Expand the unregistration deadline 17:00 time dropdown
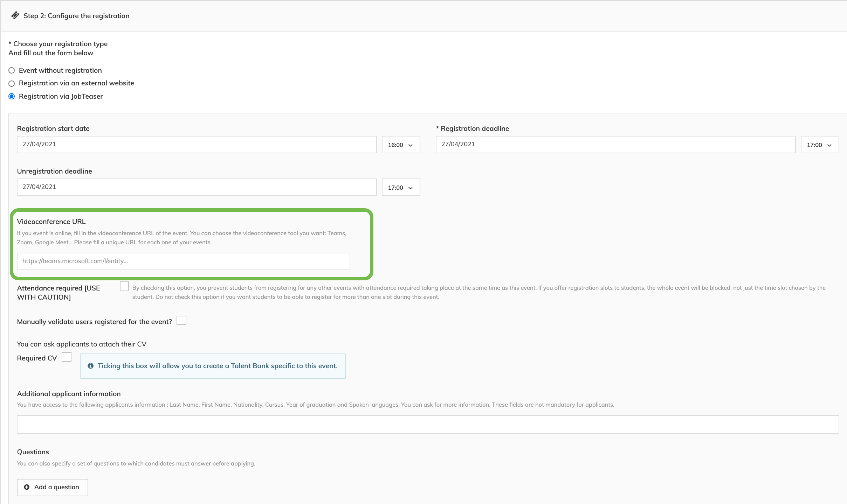The height and width of the screenshot is (504, 847). [x=401, y=187]
